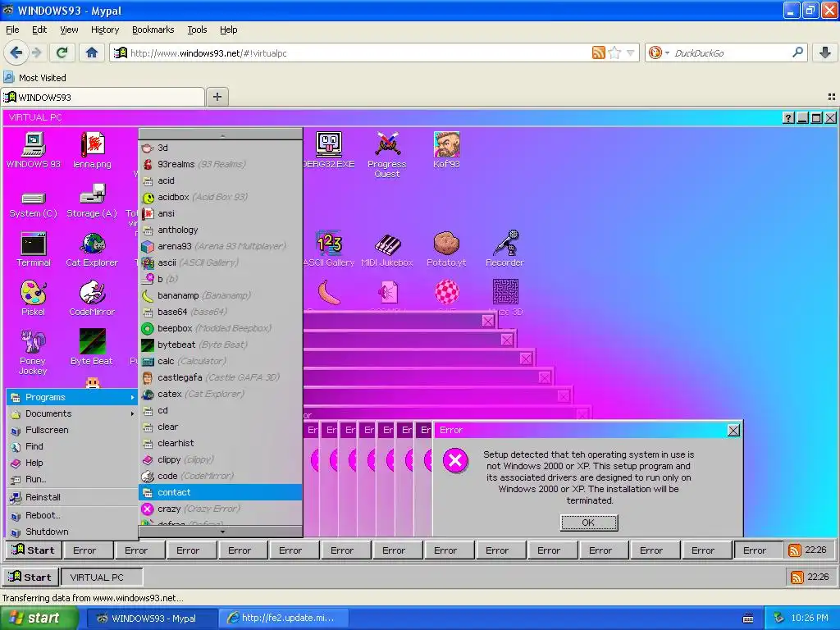Click the browser Home icon
The image size is (840, 630).
pyautogui.click(x=92, y=52)
